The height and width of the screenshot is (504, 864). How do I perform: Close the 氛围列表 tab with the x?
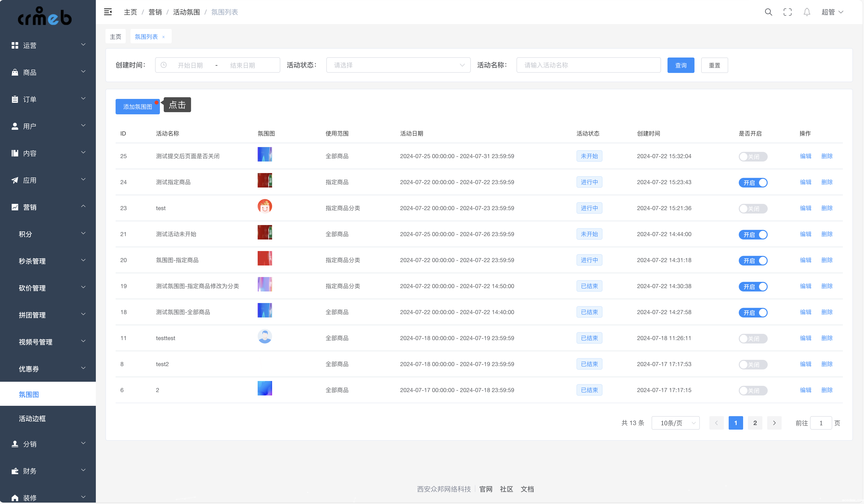point(164,37)
